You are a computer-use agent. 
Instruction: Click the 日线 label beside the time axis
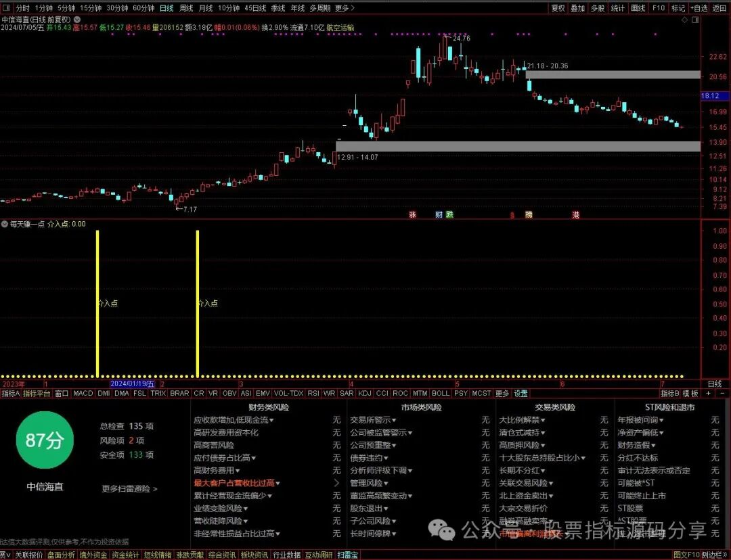715,384
